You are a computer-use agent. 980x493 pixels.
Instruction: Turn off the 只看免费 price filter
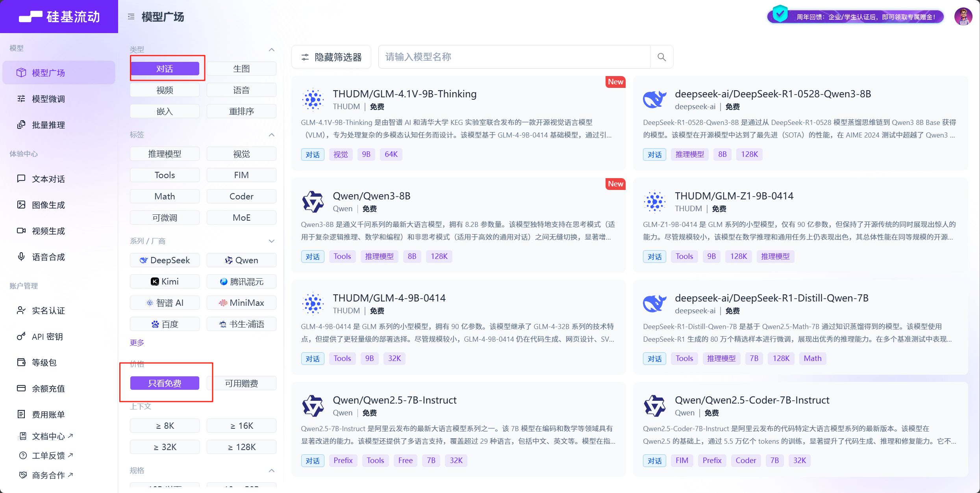165,383
